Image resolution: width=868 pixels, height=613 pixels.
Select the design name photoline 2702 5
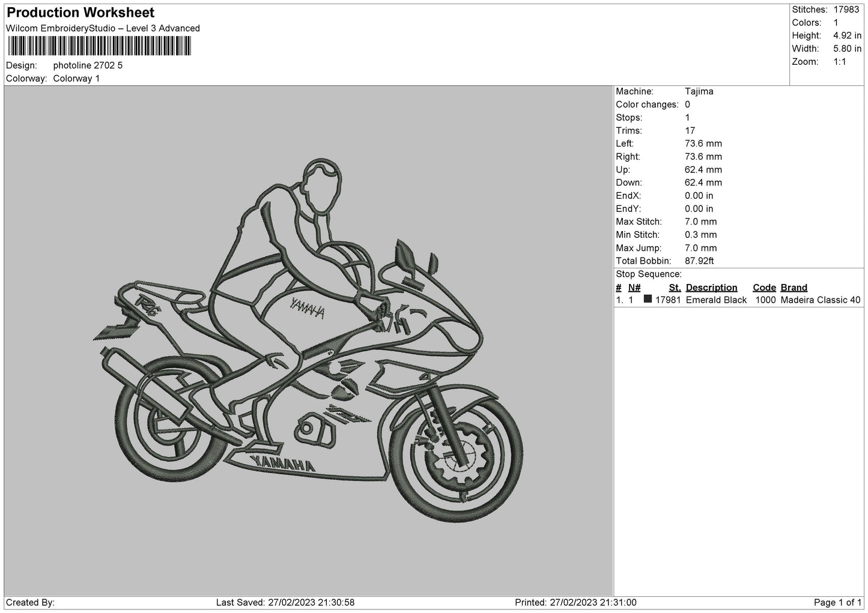(x=88, y=65)
